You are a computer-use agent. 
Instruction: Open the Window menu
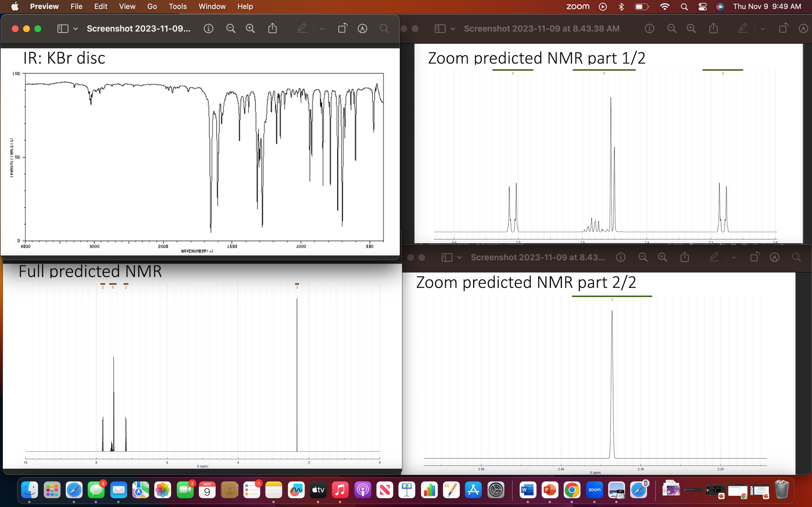tap(212, 6)
